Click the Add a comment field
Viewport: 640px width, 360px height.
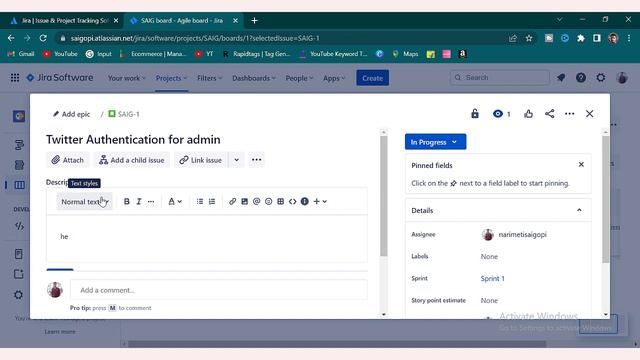[x=218, y=290]
